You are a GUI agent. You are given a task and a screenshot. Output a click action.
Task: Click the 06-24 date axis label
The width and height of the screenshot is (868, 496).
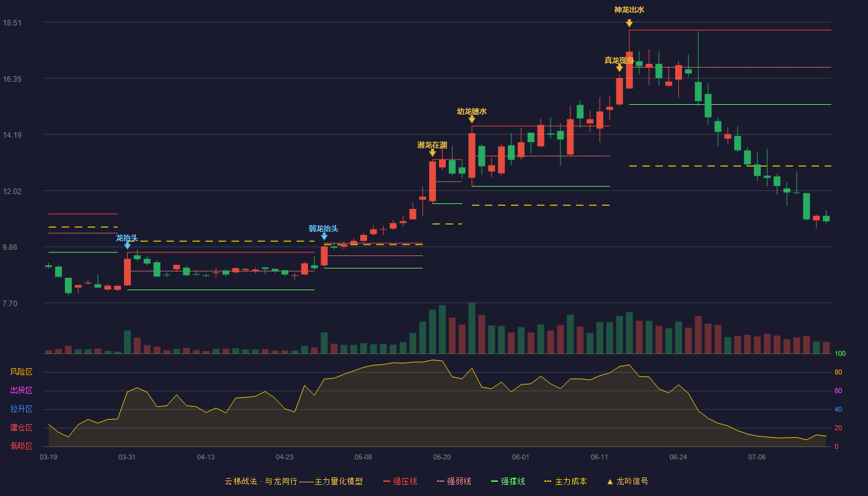click(678, 457)
